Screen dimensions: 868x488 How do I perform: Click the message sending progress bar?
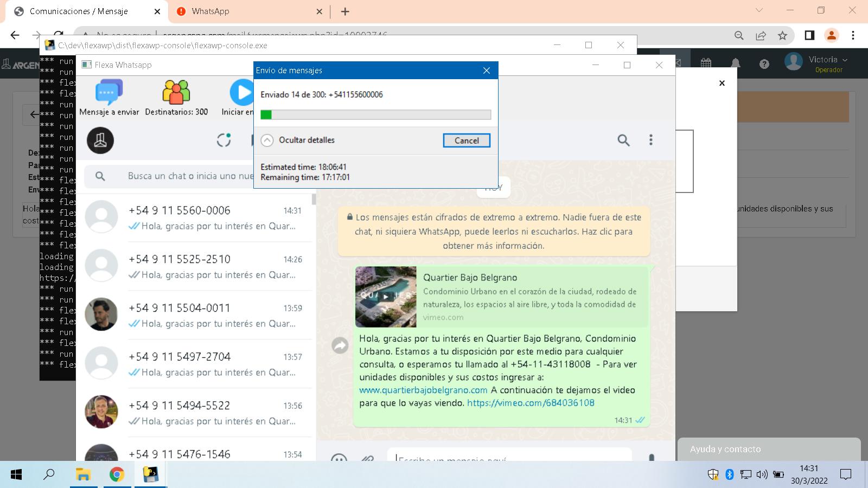tap(375, 114)
